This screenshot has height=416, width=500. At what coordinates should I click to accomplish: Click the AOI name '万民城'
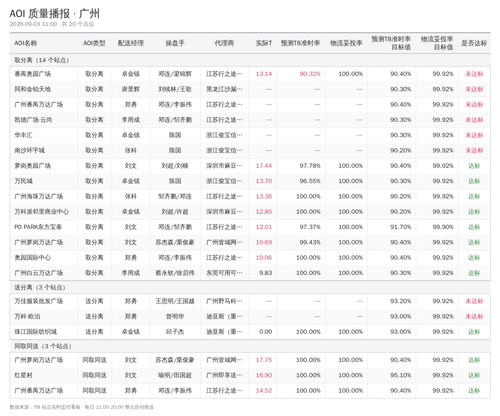(23, 181)
